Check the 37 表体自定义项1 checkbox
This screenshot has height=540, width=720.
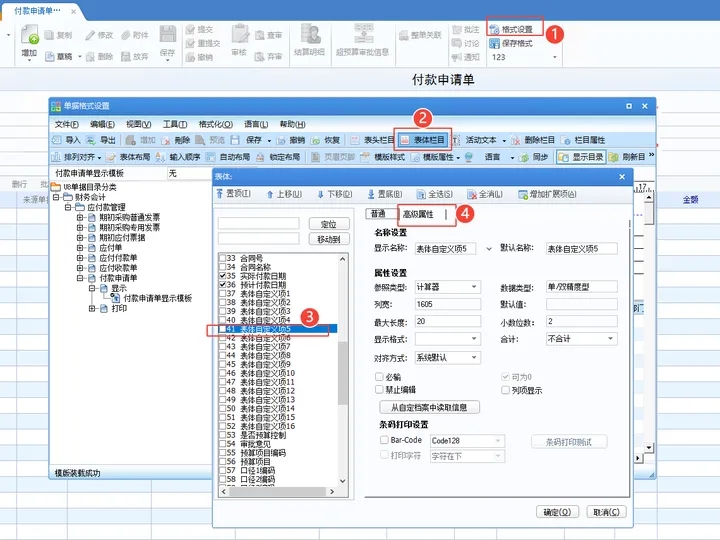point(222,293)
